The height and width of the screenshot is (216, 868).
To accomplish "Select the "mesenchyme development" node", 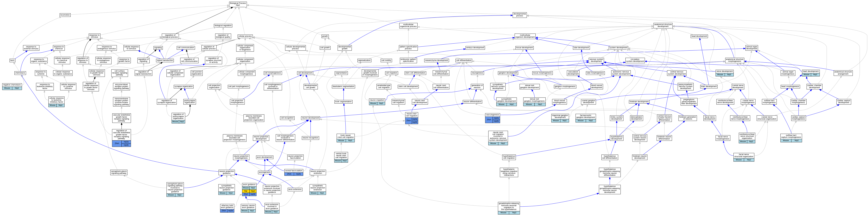I will [x=437, y=60].
